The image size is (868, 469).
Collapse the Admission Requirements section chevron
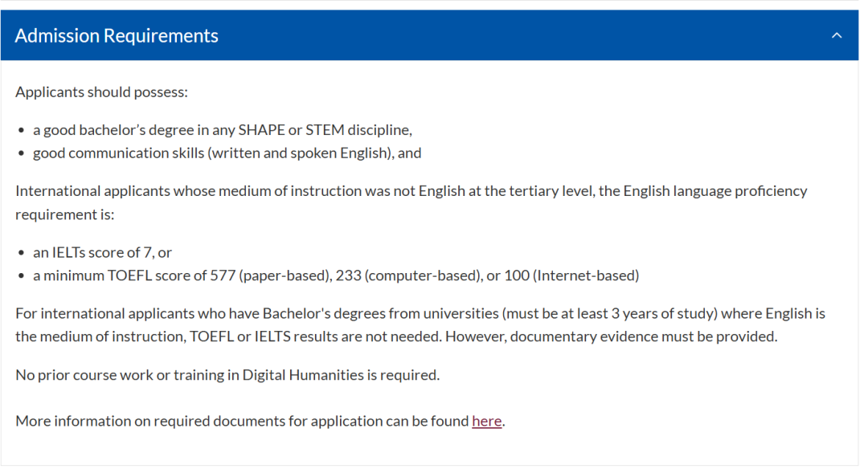(837, 36)
